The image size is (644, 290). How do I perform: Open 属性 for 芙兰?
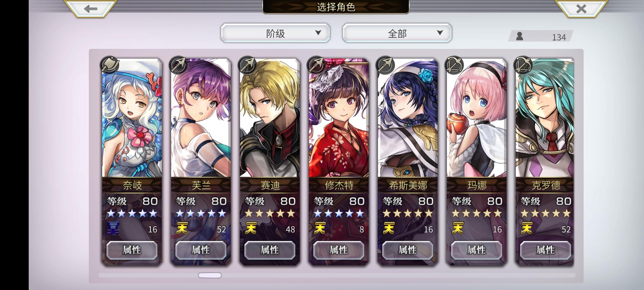click(x=201, y=250)
